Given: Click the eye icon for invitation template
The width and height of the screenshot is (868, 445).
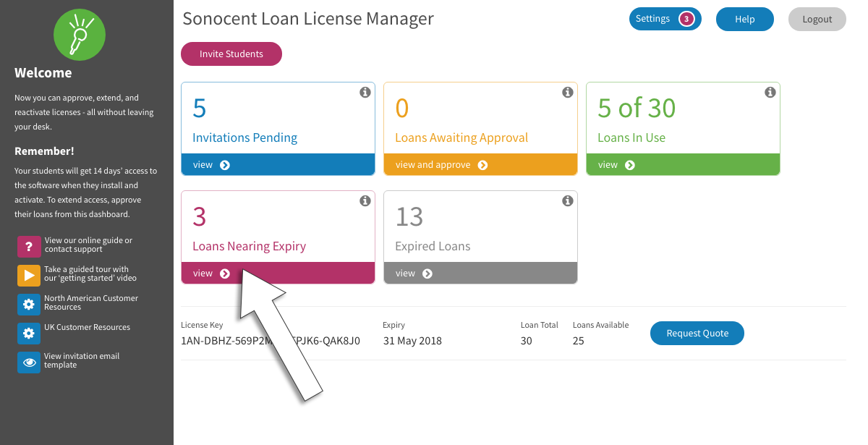Looking at the screenshot, I should click(x=29, y=362).
